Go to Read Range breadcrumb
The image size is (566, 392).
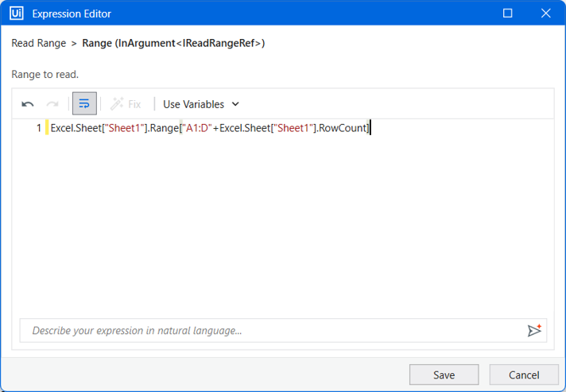click(x=39, y=43)
